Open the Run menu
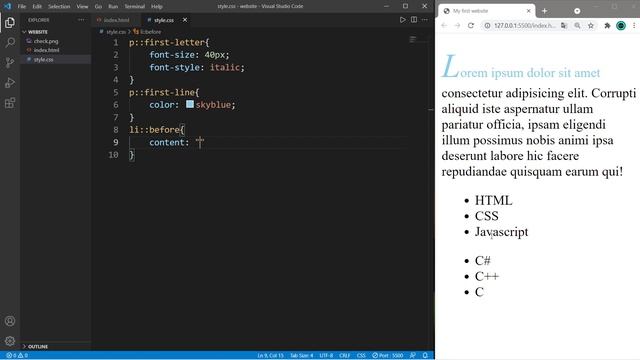 point(113,6)
